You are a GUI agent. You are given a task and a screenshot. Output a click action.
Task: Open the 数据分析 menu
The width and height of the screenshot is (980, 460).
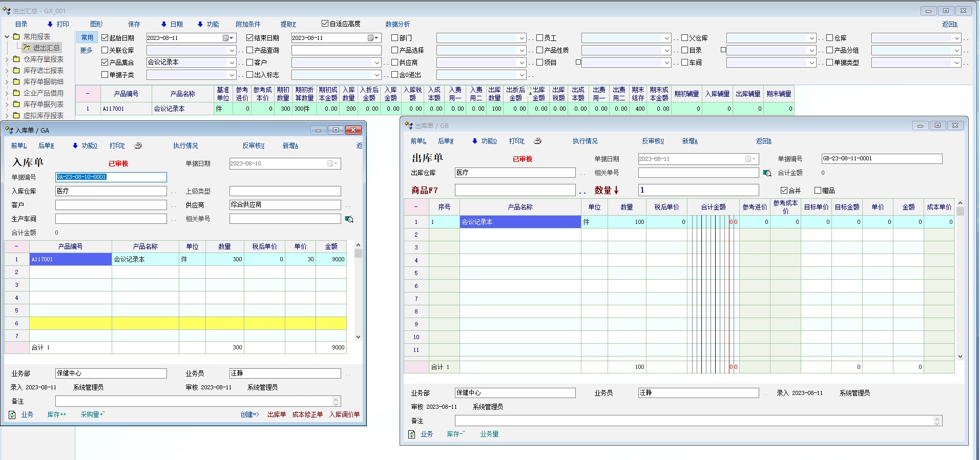[x=398, y=24]
